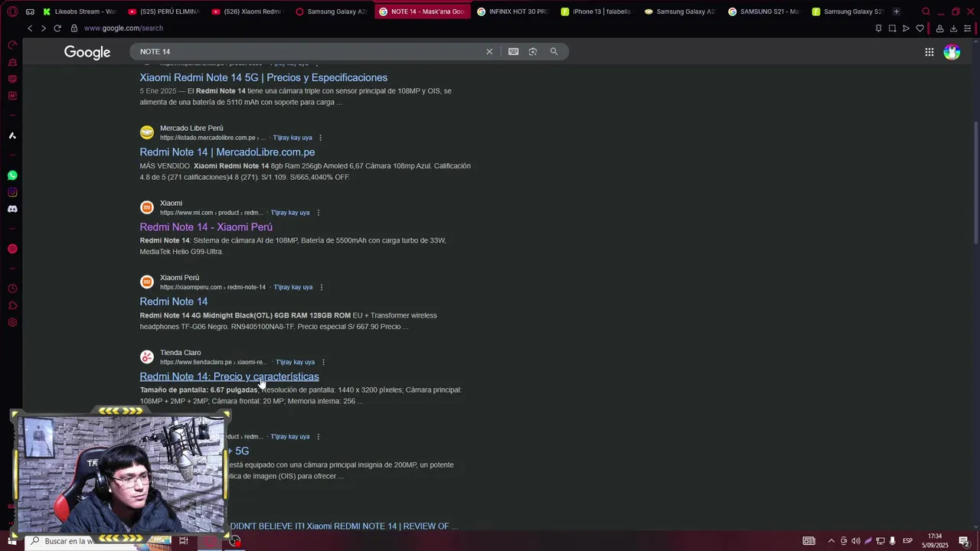
Task: Open Opera tab search icon
Action: pos(926,11)
